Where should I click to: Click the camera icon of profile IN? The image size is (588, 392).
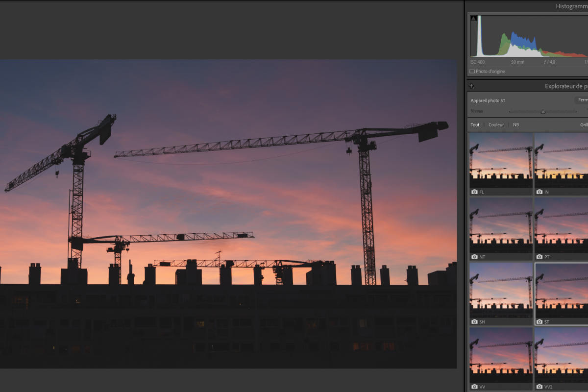(x=539, y=192)
